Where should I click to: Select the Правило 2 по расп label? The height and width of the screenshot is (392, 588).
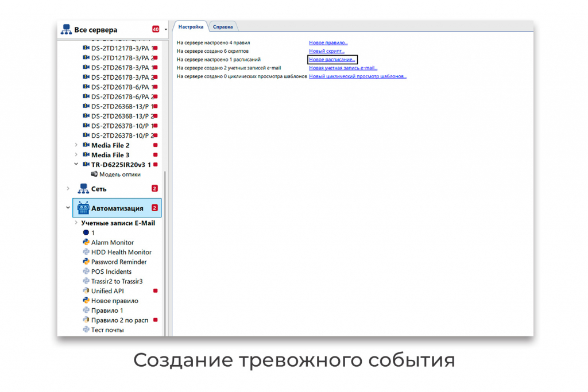coord(119,320)
